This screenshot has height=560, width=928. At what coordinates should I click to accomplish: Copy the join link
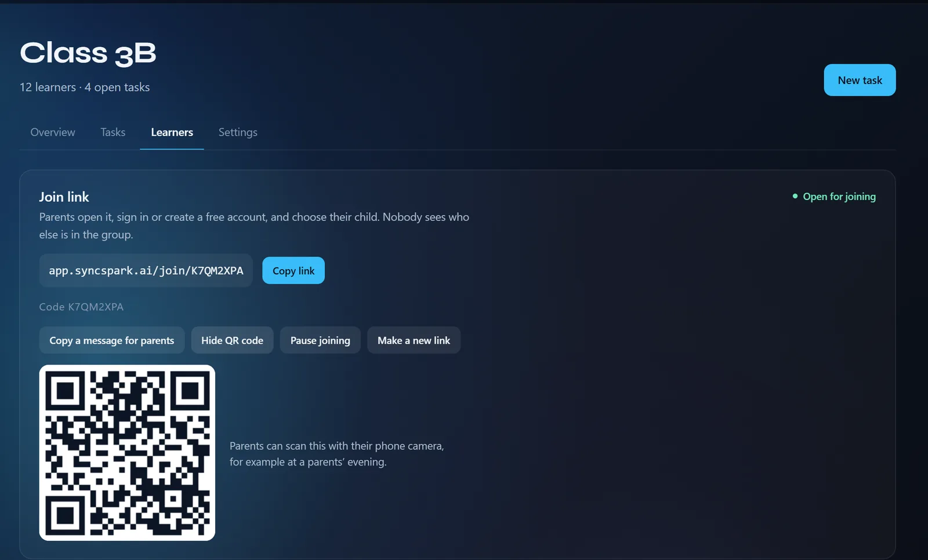pyautogui.click(x=293, y=271)
